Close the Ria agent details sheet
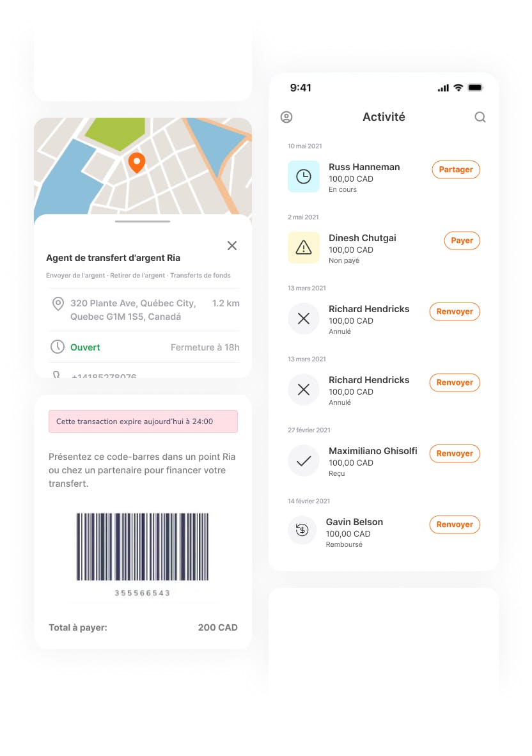 point(232,246)
